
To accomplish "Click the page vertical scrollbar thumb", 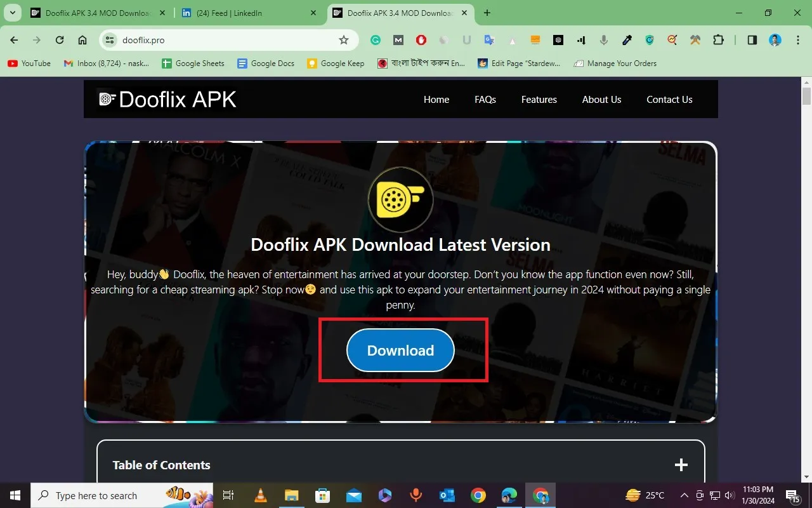I will coord(806,96).
